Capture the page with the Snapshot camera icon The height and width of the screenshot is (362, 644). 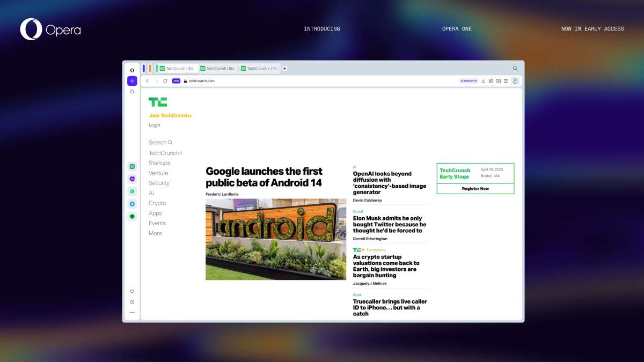coord(498,80)
